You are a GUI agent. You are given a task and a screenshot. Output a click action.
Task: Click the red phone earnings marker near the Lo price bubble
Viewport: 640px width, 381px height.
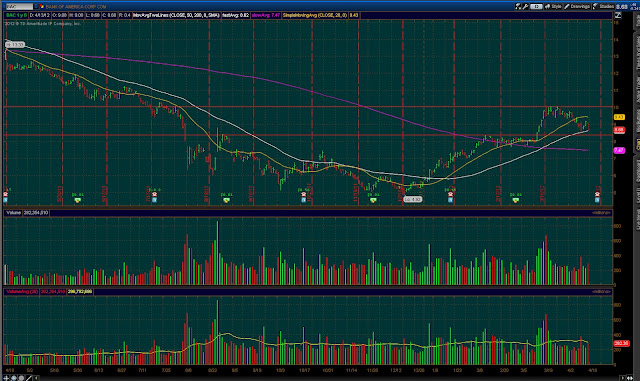click(450, 194)
